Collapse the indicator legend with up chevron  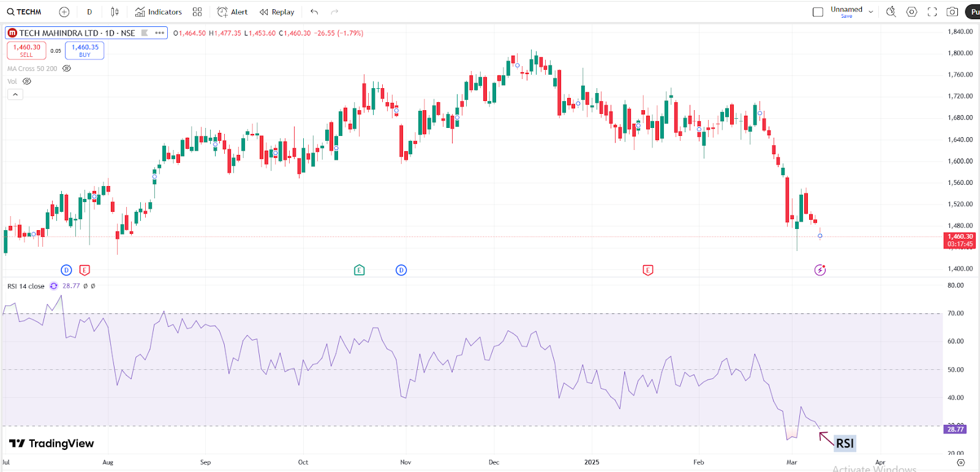(x=15, y=94)
